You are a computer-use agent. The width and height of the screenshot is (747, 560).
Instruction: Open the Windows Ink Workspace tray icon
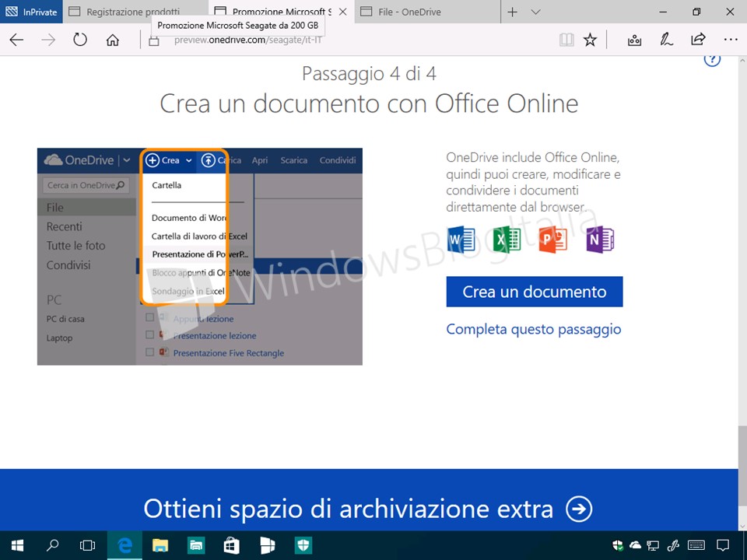(674, 545)
